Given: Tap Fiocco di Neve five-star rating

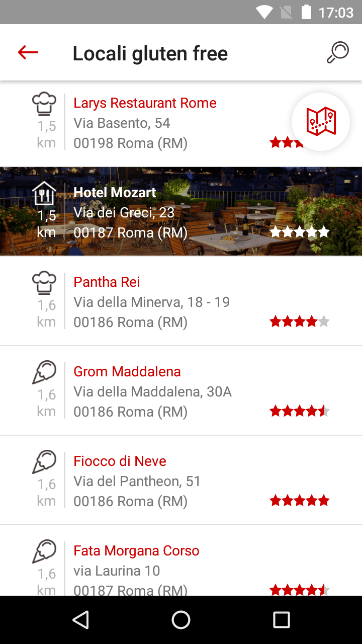Looking at the screenshot, I should pos(299,501).
